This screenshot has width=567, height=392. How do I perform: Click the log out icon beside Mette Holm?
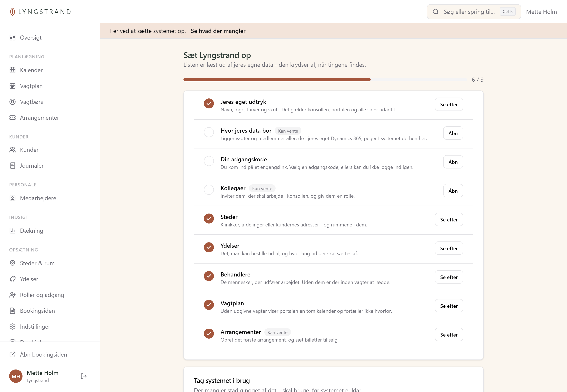(x=84, y=376)
